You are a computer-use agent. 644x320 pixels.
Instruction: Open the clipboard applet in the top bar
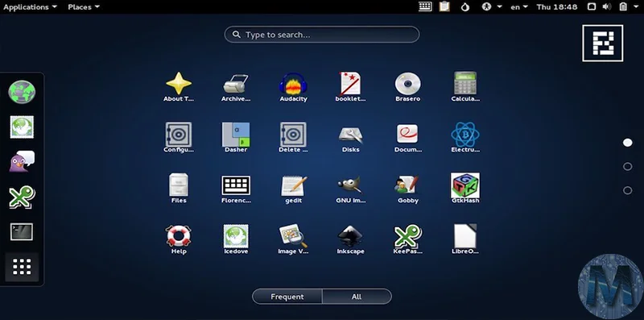444,6
